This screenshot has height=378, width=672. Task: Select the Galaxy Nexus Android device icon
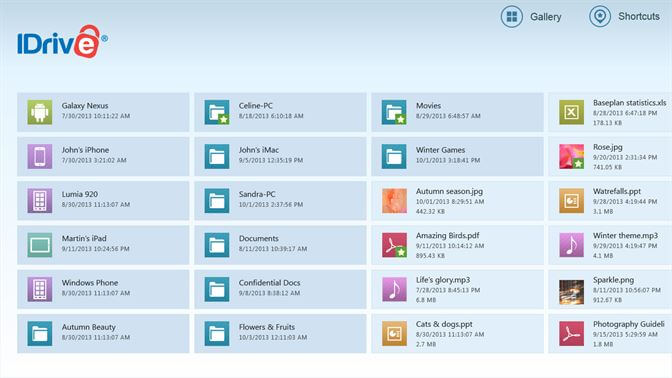pyautogui.click(x=40, y=112)
